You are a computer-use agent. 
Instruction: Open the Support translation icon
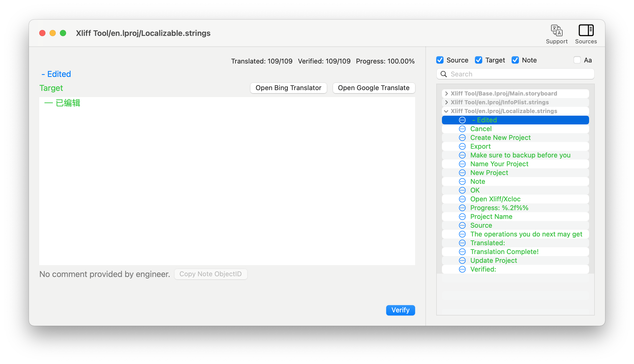point(557,31)
